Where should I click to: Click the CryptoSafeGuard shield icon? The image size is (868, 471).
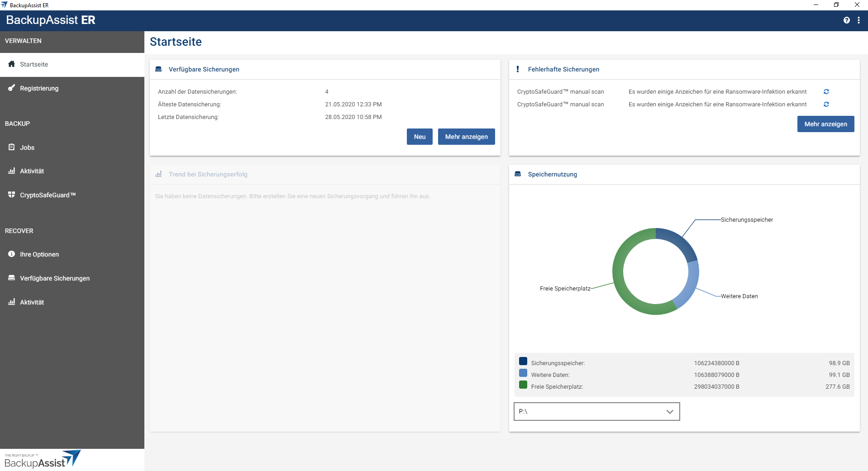12,195
